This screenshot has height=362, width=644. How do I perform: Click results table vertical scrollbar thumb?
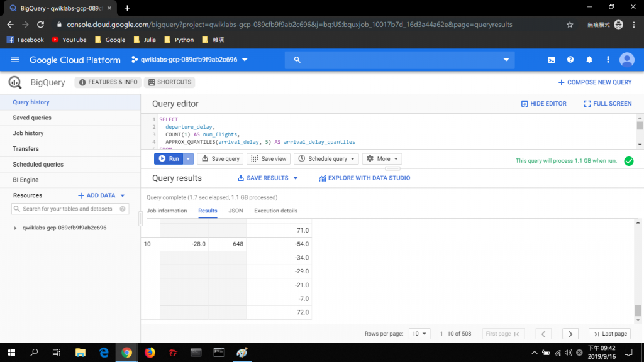coord(638,310)
